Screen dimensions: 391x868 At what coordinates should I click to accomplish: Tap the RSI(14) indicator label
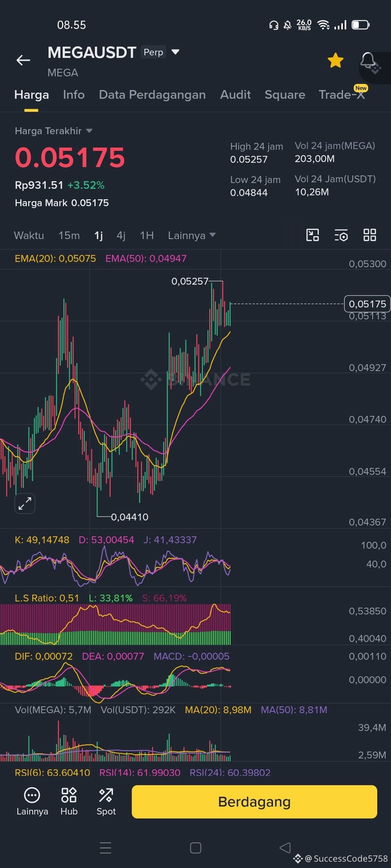(140, 773)
